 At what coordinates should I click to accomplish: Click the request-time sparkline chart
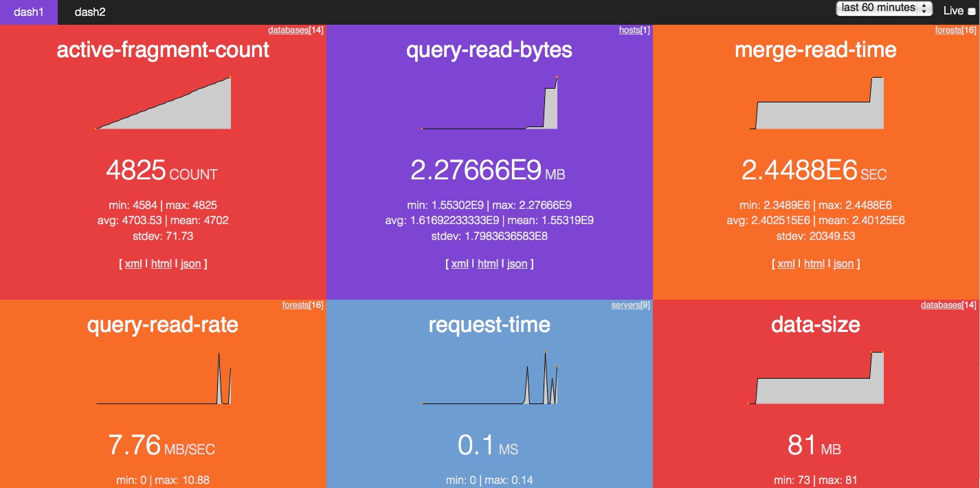coord(489,378)
